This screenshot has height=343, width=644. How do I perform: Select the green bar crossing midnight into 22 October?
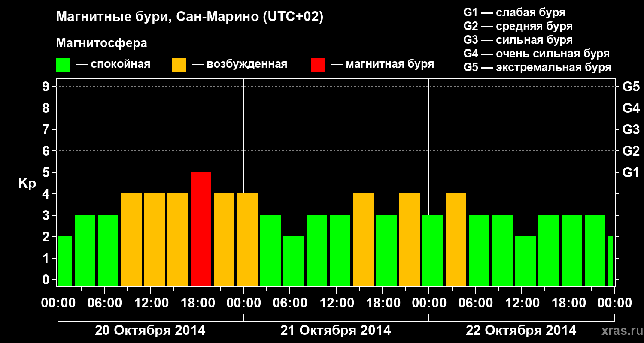tap(433, 250)
